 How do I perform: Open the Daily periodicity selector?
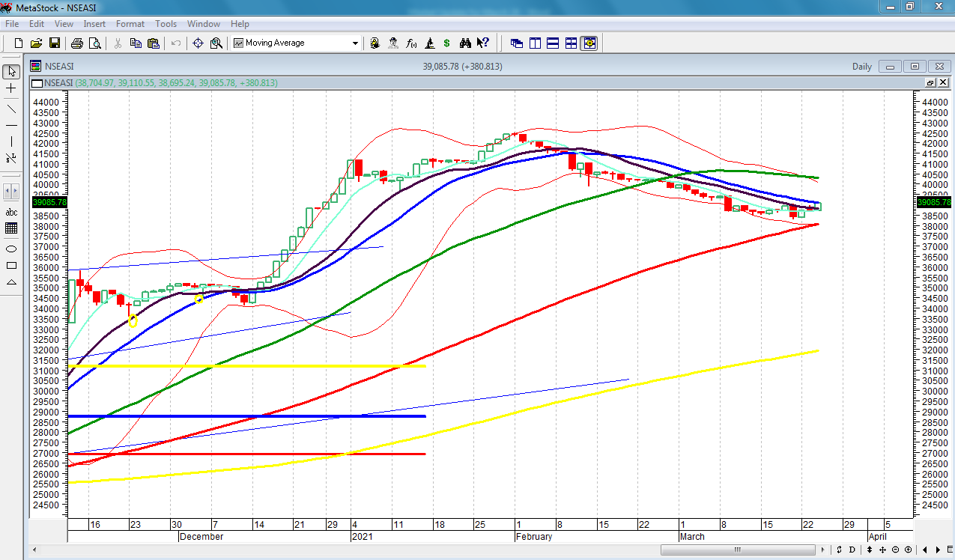click(x=861, y=67)
